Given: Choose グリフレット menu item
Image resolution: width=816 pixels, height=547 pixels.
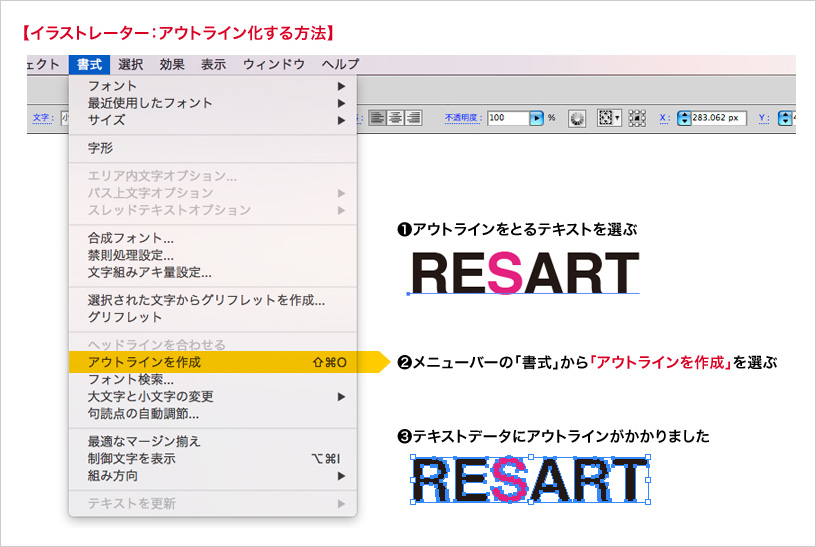Looking at the screenshot, I should 213,317.
